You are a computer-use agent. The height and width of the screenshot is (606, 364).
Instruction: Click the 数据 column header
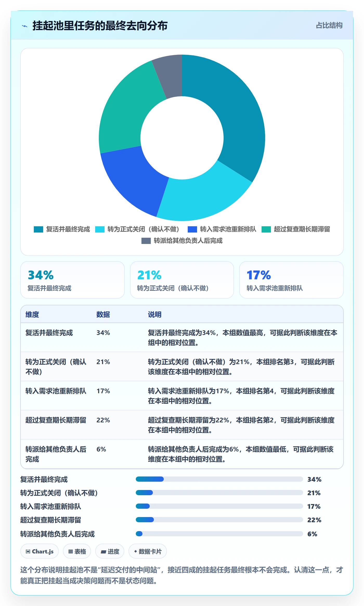pos(103,314)
